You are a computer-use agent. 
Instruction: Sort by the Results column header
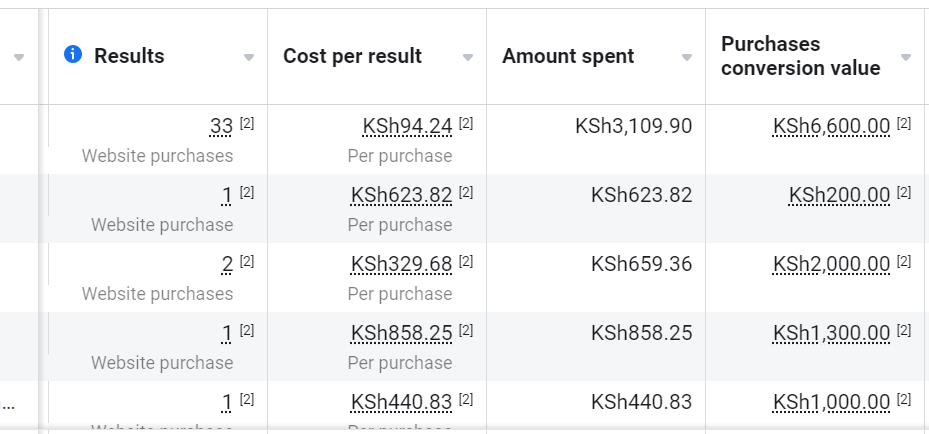(129, 56)
